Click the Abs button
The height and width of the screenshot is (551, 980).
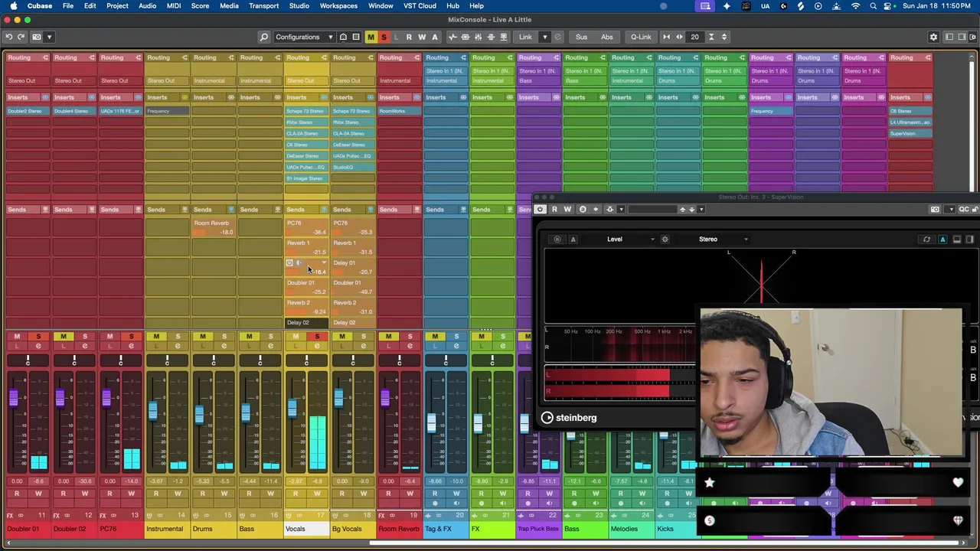click(x=606, y=37)
